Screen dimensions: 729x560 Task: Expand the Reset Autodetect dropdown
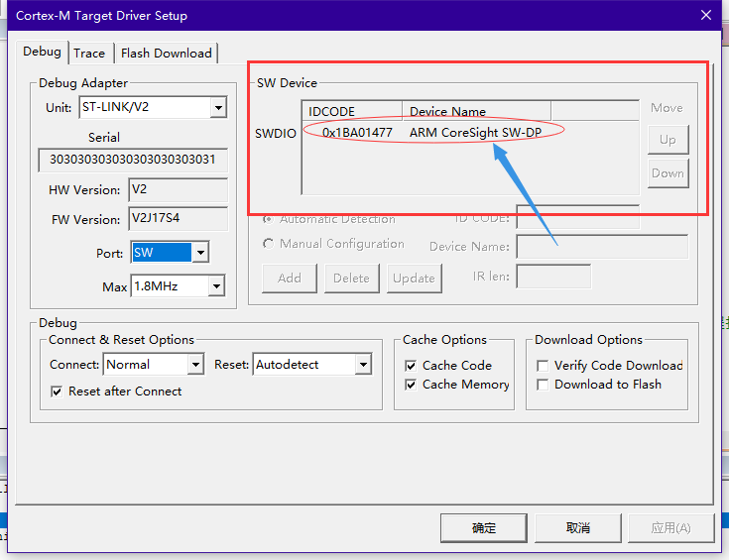363,365
